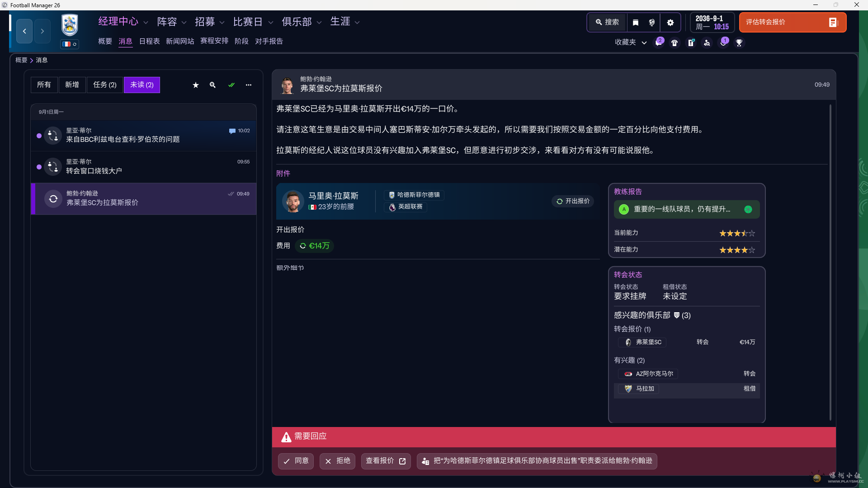The width and height of the screenshot is (868, 488).
Task: Expand the 招募 menu chevron
Action: [x=222, y=23]
